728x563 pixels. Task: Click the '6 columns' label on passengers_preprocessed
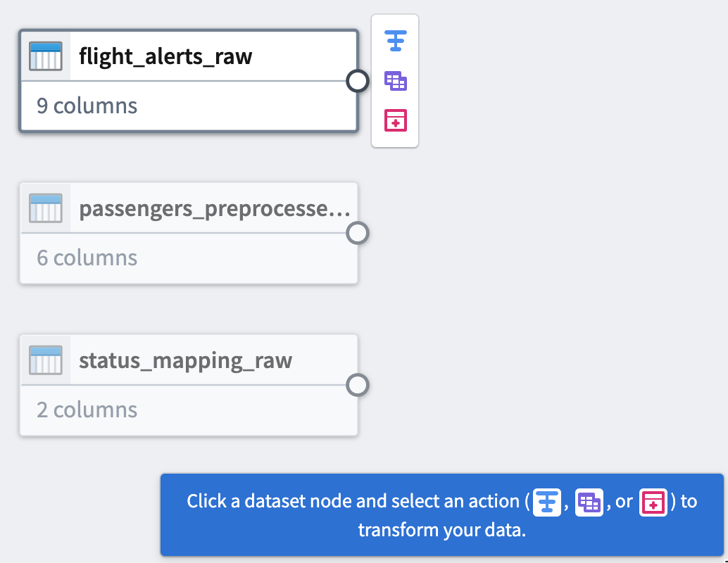[87, 258]
